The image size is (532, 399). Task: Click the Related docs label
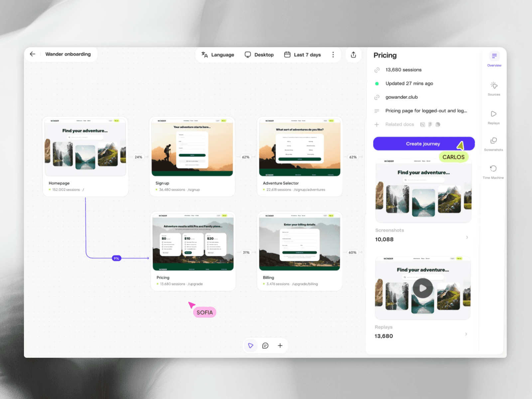(x=400, y=124)
